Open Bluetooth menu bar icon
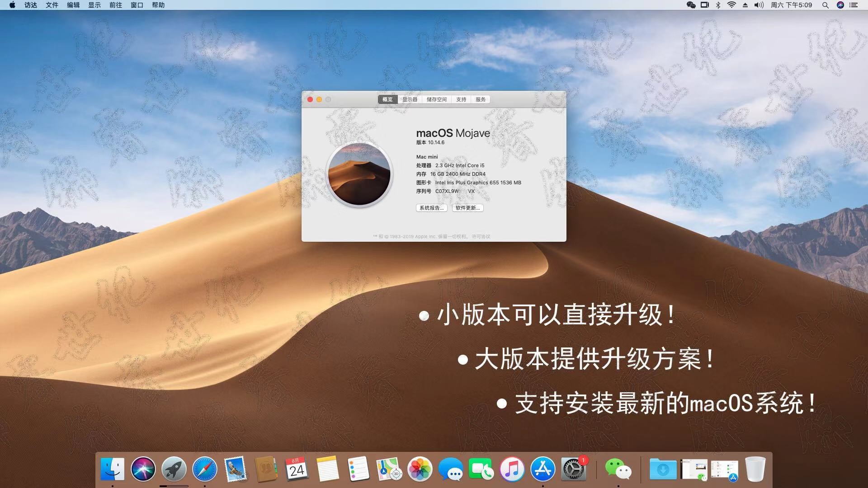The image size is (868, 488). 718,5
